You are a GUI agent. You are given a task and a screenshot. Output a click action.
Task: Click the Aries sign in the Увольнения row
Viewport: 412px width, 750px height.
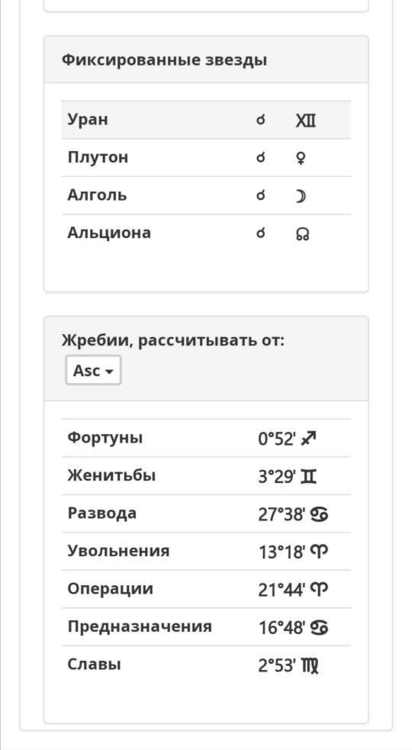pos(319,552)
